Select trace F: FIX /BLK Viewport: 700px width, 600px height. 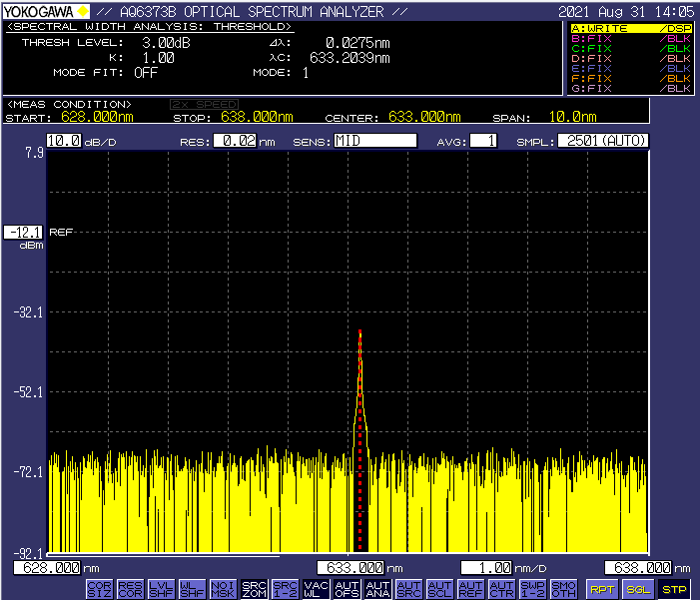tap(631, 78)
